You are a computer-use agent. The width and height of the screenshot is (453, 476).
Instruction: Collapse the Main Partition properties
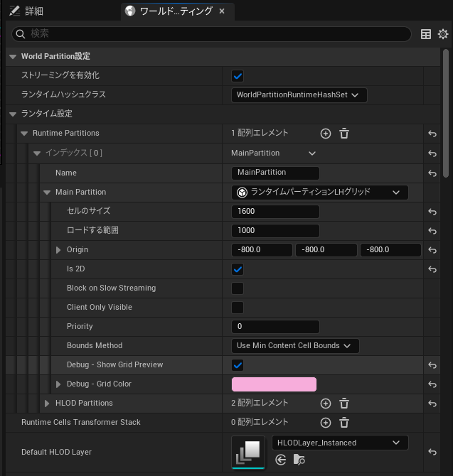(x=47, y=192)
